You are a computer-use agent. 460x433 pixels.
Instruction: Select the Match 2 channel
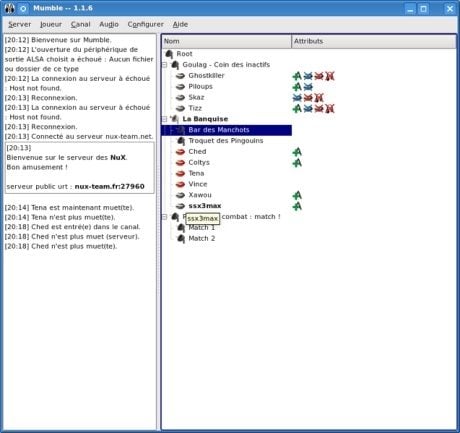tap(202, 238)
